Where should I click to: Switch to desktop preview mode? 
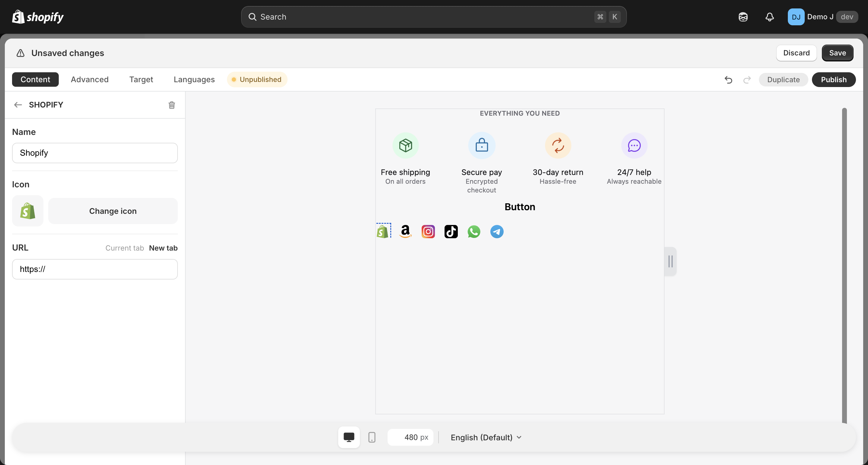pos(349,437)
